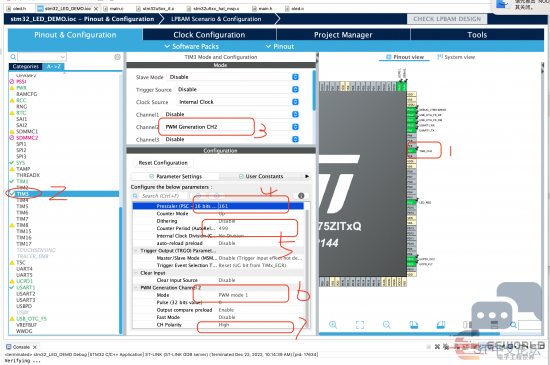Collapse the PWM Generation Channel 2 section

(x=136, y=288)
